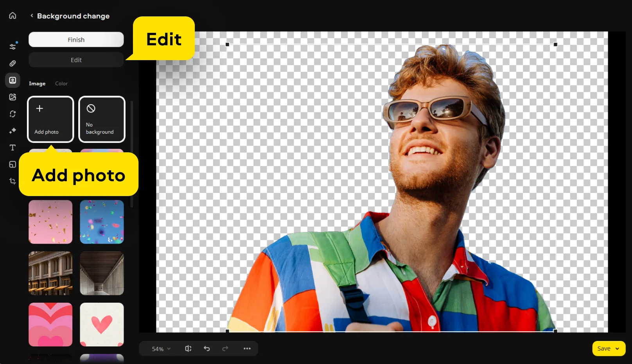632x364 pixels.
Task: Open the sticker shape tool
Action: click(13, 164)
